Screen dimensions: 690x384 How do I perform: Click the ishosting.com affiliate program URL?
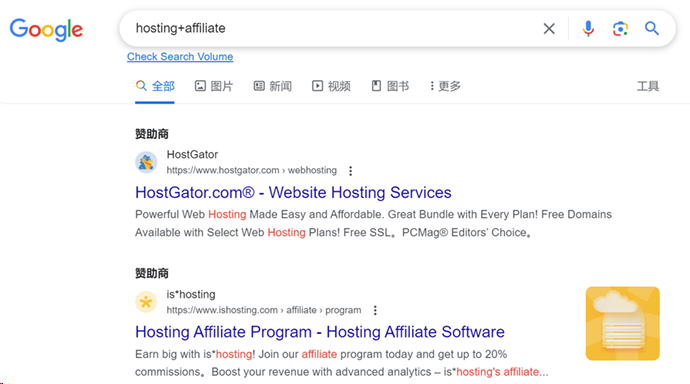point(264,310)
